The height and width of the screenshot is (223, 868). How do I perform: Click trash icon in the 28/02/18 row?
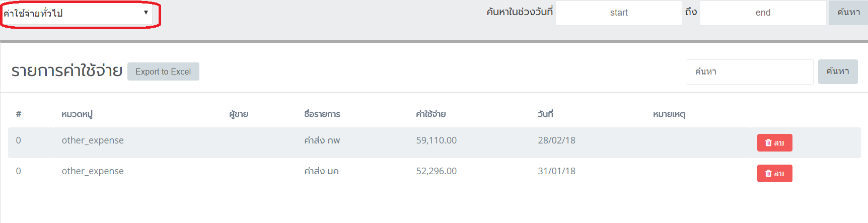click(768, 143)
